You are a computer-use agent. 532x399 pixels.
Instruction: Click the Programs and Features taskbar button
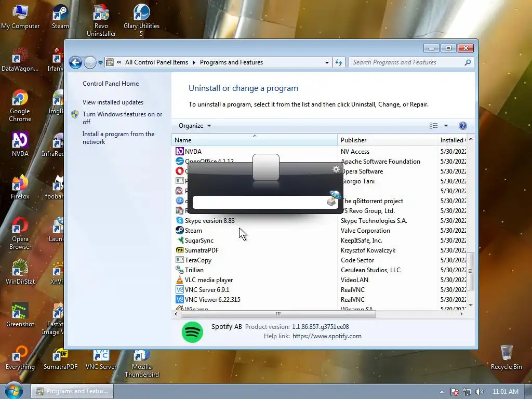click(72, 391)
